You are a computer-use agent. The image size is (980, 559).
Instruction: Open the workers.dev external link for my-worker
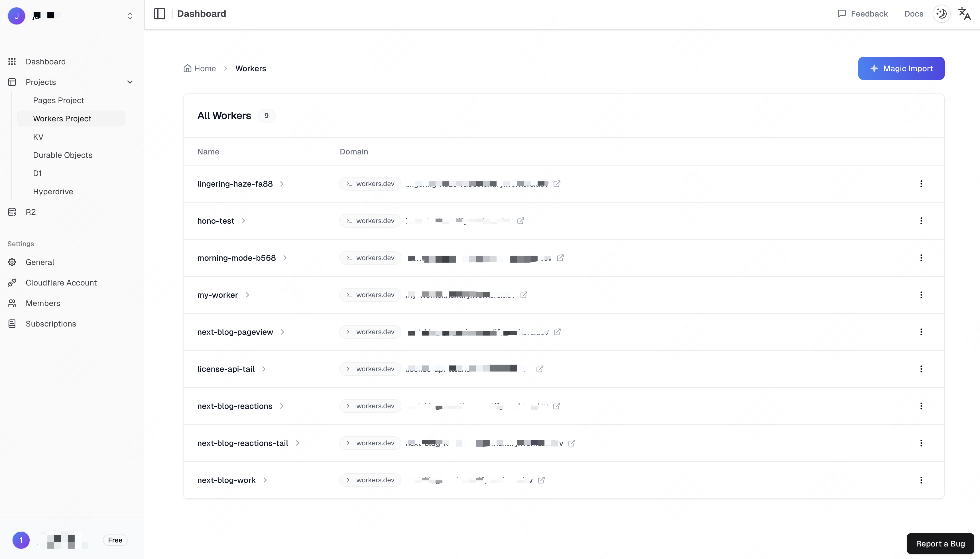pyautogui.click(x=524, y=295)
